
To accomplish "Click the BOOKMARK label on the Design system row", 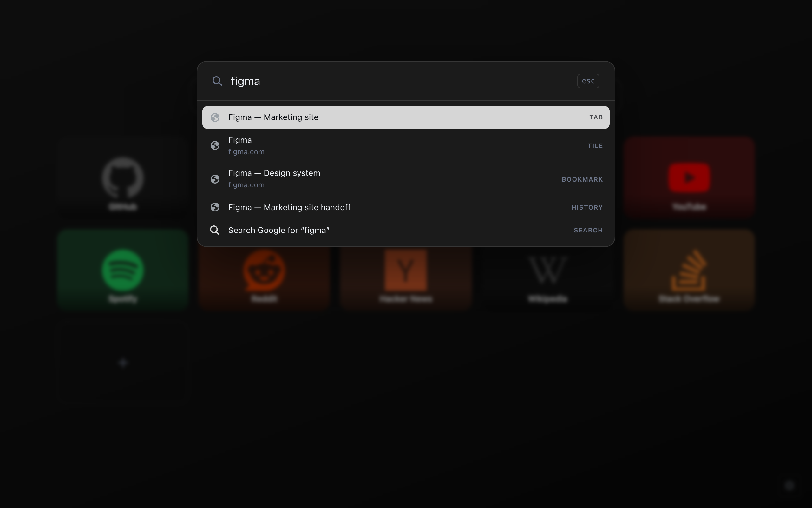I will coord(582,179).
